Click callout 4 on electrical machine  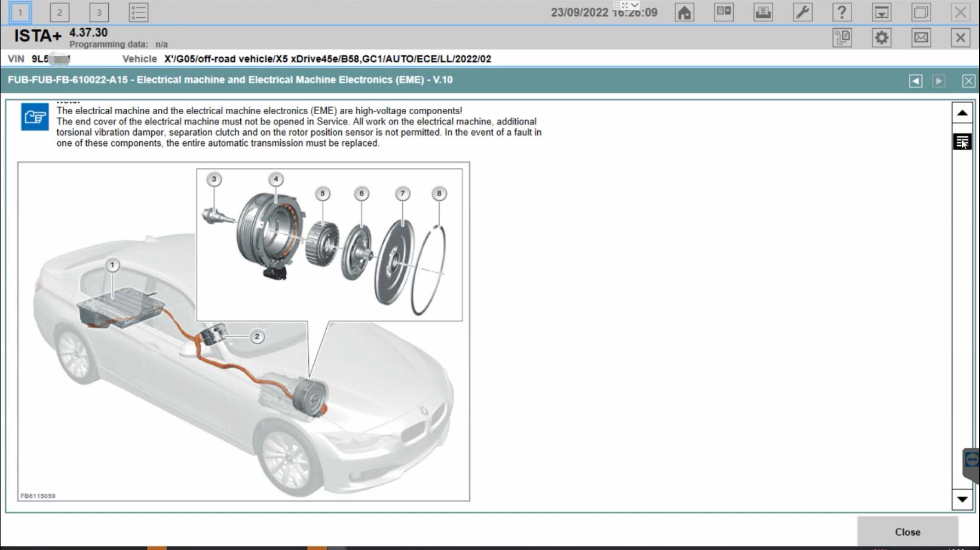(x=275, y=179)
